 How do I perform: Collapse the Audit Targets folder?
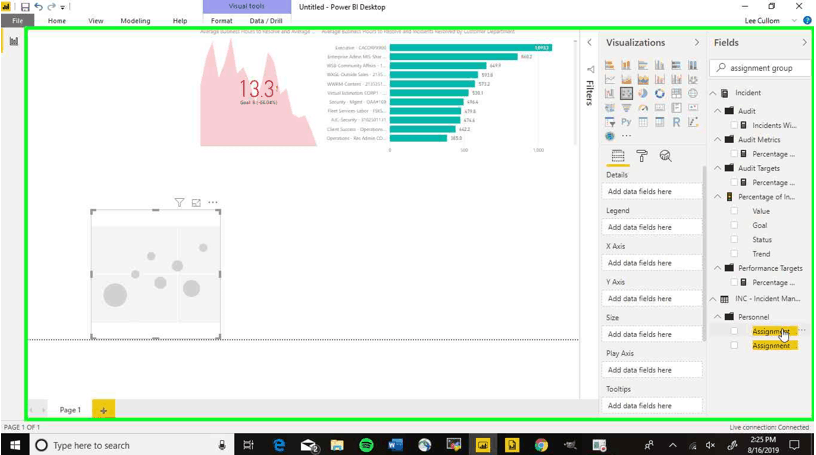point(718,168)
